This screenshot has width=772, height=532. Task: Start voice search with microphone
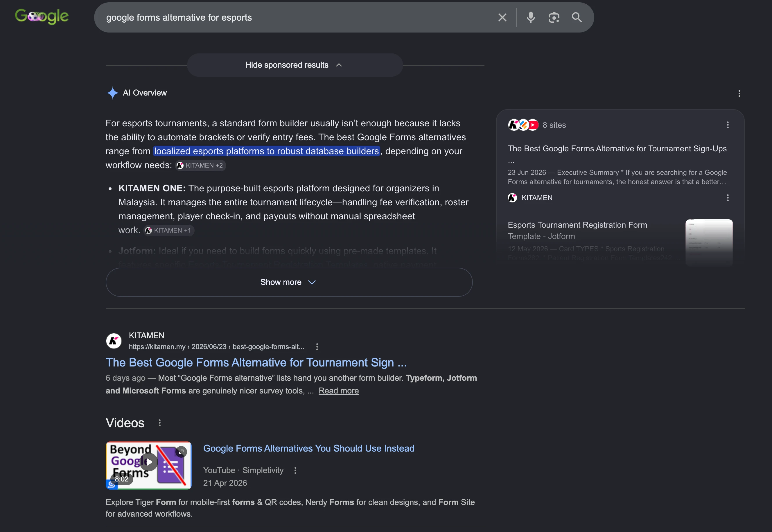(531, 17)
